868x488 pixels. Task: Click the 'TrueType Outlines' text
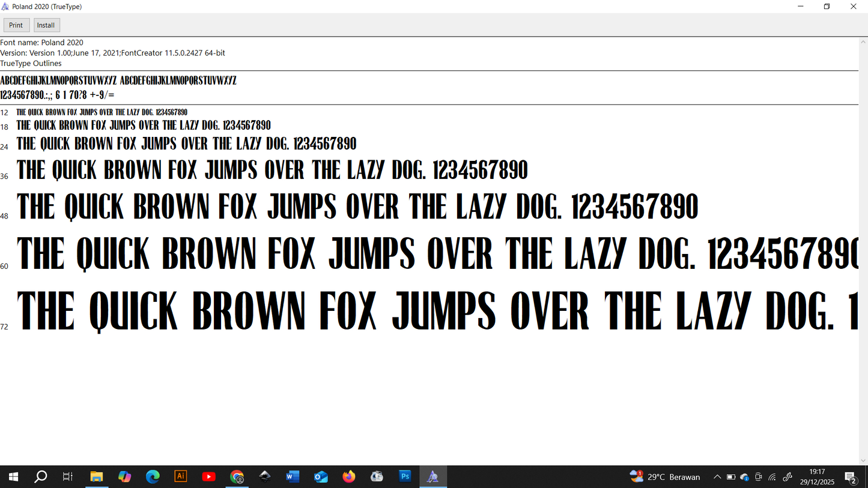pos(31,63)
